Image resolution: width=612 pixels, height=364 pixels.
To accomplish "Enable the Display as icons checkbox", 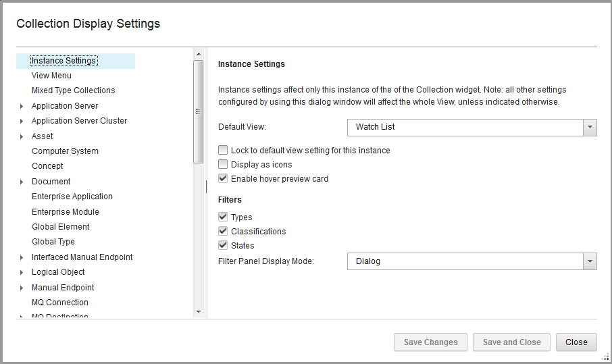I will (x=223, y=164).
